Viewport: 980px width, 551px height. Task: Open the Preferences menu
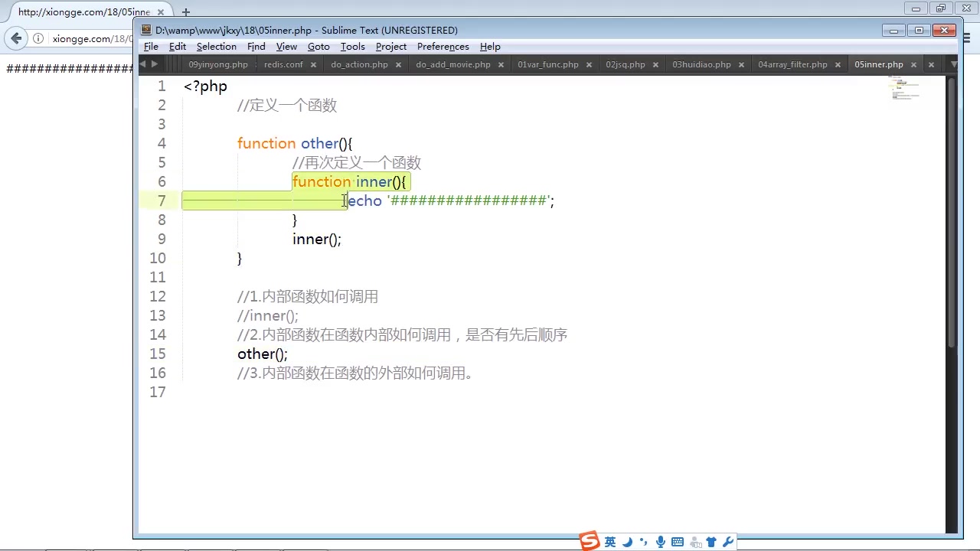pos(443,47)
